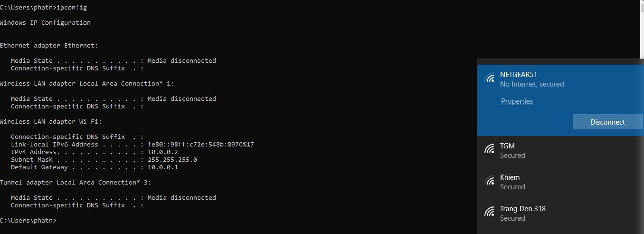Select the Khiem network name

(510, 177)
